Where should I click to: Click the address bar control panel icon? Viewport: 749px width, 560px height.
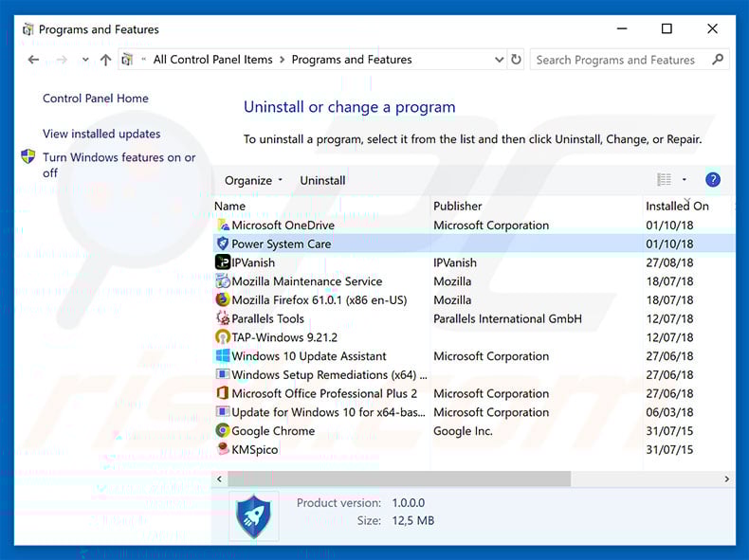click(x=127, y=60)
